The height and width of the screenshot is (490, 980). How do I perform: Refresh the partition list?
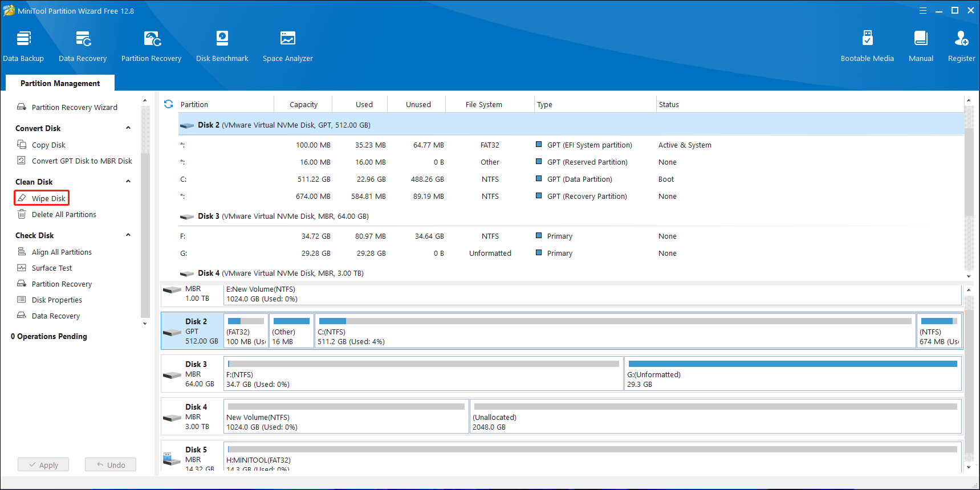(x=169, y=104)
